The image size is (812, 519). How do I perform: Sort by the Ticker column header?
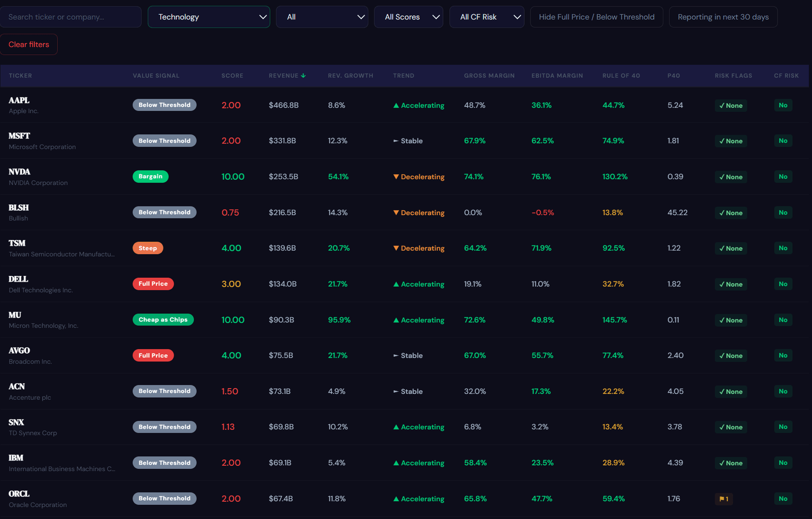point(20,76)
